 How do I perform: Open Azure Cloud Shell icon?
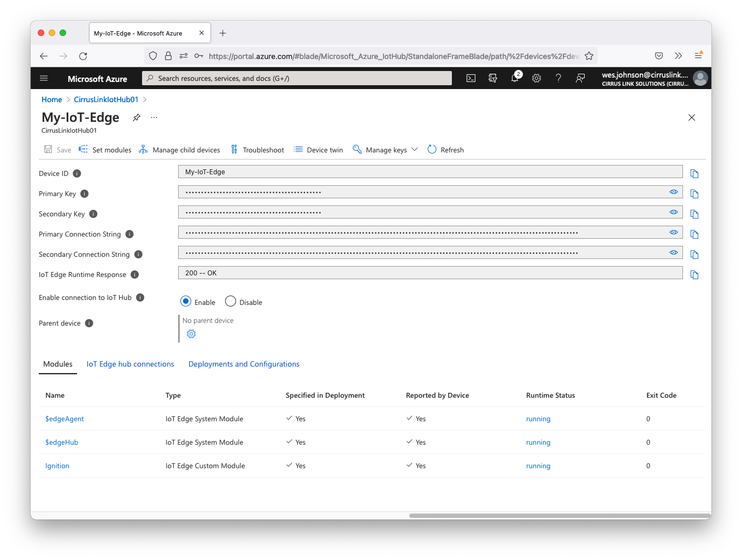click(470, 78)
